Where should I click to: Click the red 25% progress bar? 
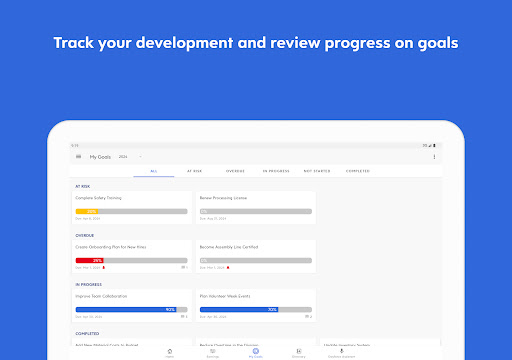point(131,260)
